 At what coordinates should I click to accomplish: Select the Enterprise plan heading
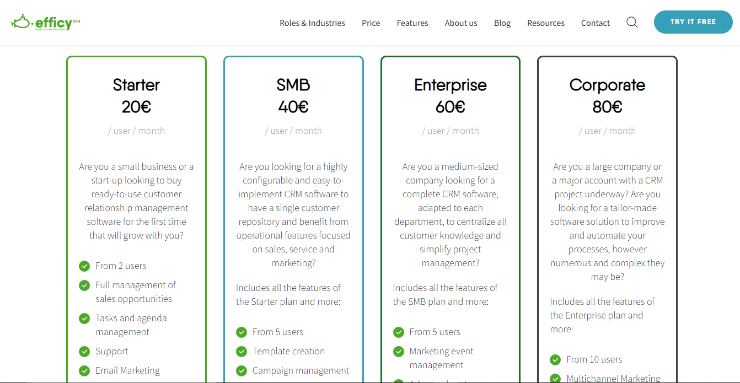point(450,85)
